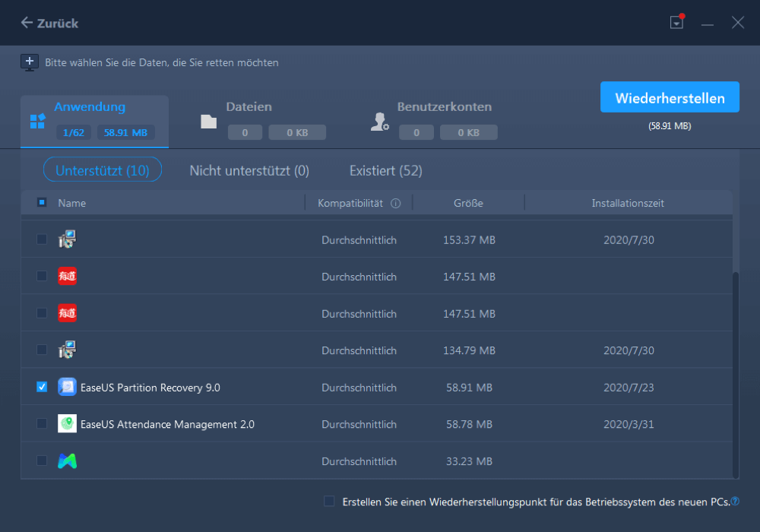Click the red Youdao icon in the first 147.51 MB row
This screenshot has height=532, width=760.
pos(67,276)
